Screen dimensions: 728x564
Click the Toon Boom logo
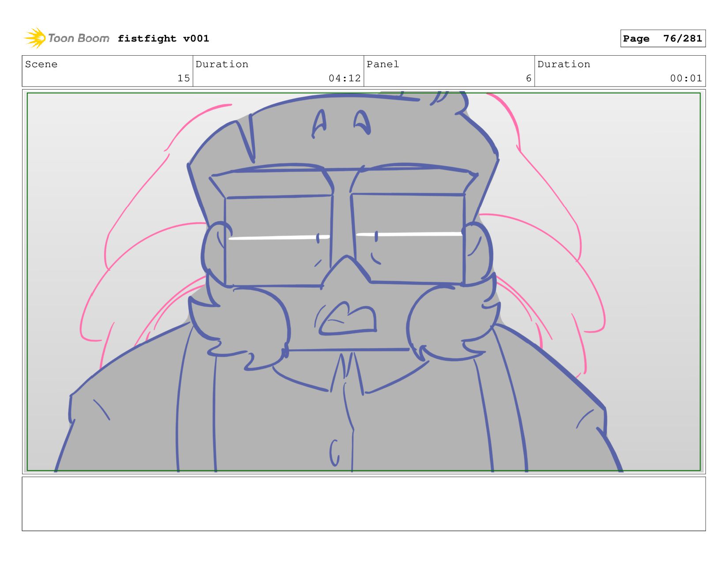pyautogui.click(x=67, y=38)
